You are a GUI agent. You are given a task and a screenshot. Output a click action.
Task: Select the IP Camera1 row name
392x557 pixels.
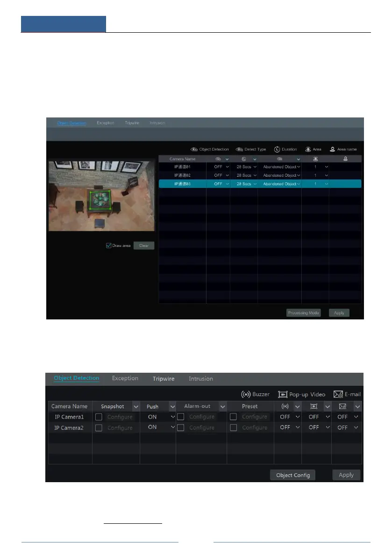[69, 417]
